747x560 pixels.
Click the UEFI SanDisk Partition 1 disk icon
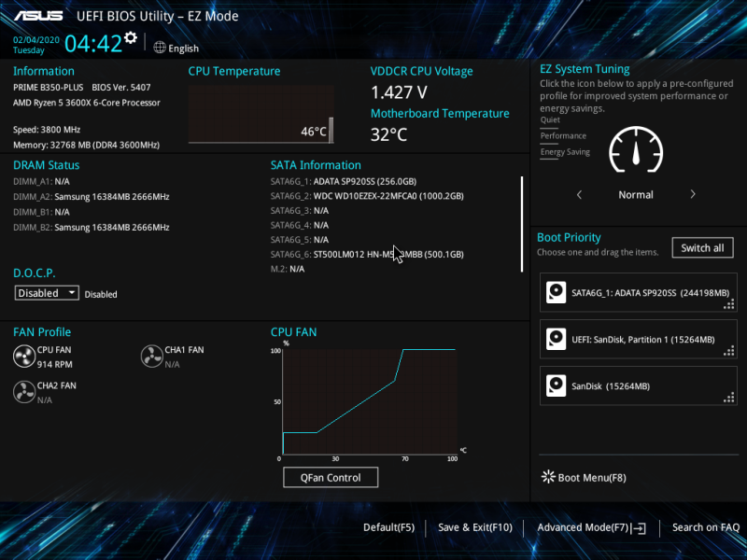pos(556,339)
